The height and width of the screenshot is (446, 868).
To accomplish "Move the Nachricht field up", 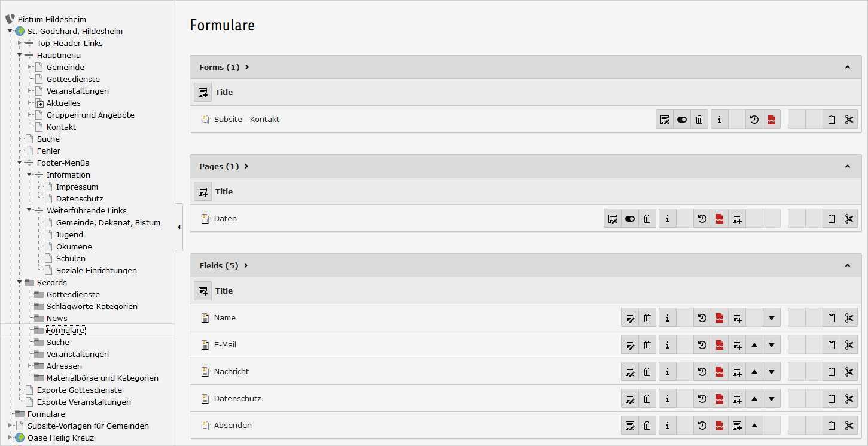I will pyautogui.click(x=754, y=372).
